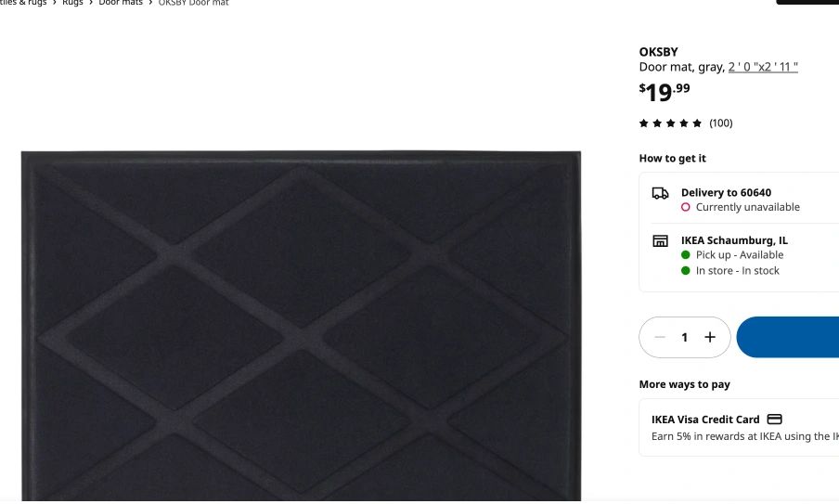Image resolution: width=839 pixels, height=504 pixels.
Task: Click the credit card icon
Action: (774, 419)
